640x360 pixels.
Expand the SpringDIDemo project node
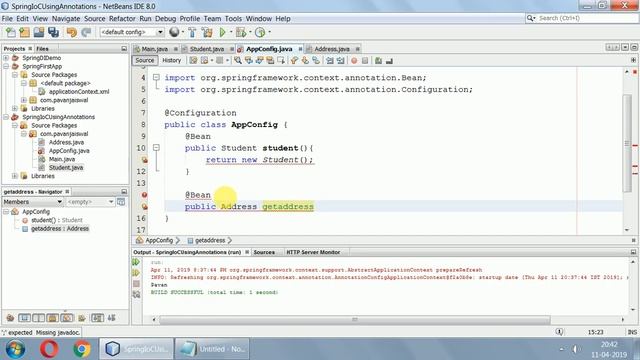[x=6, y=58]
